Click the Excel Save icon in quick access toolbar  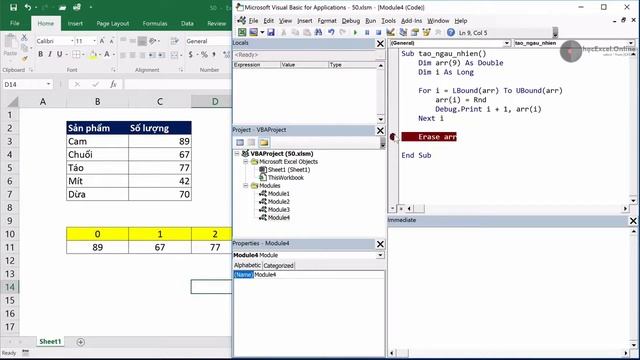click(13, 7)
